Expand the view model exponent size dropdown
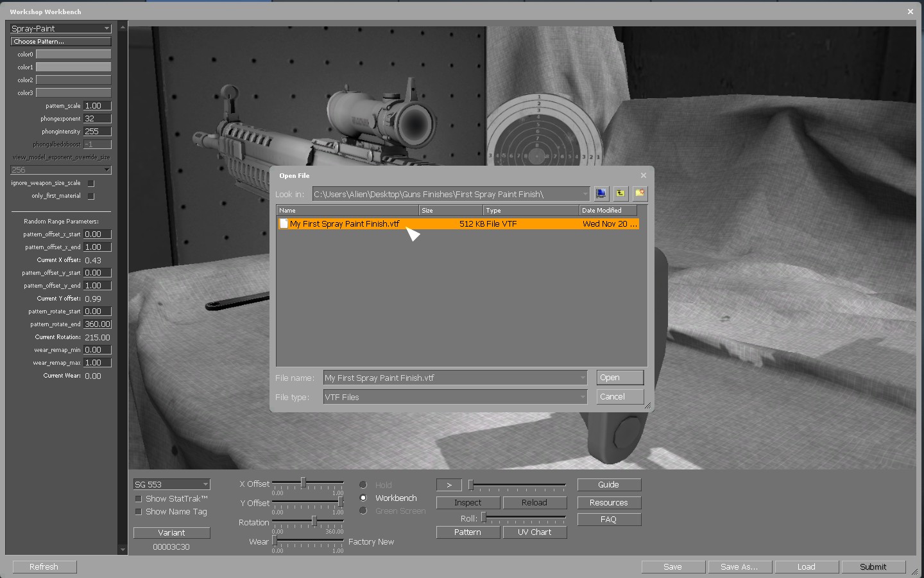924x578 pixels. [61, 170]
